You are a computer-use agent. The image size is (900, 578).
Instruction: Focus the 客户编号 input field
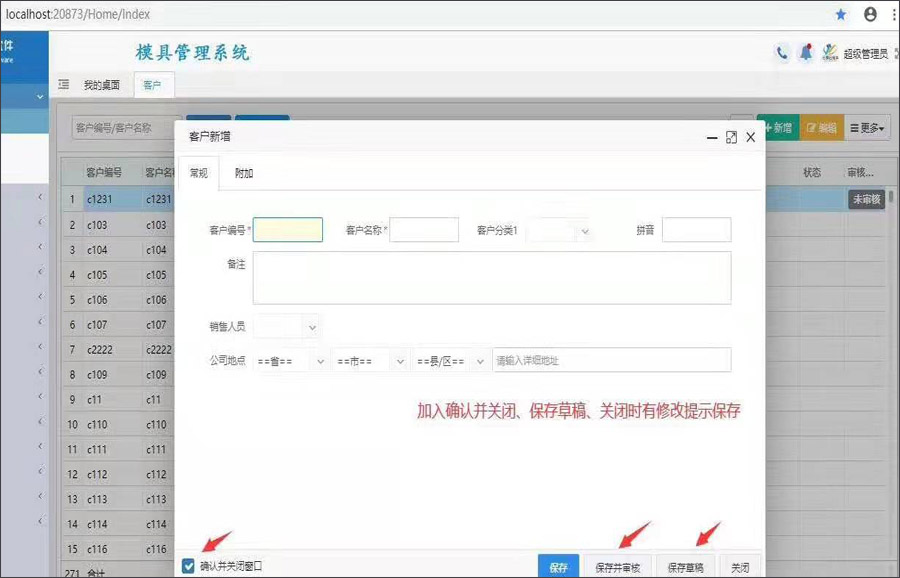(x=288, y=230)
